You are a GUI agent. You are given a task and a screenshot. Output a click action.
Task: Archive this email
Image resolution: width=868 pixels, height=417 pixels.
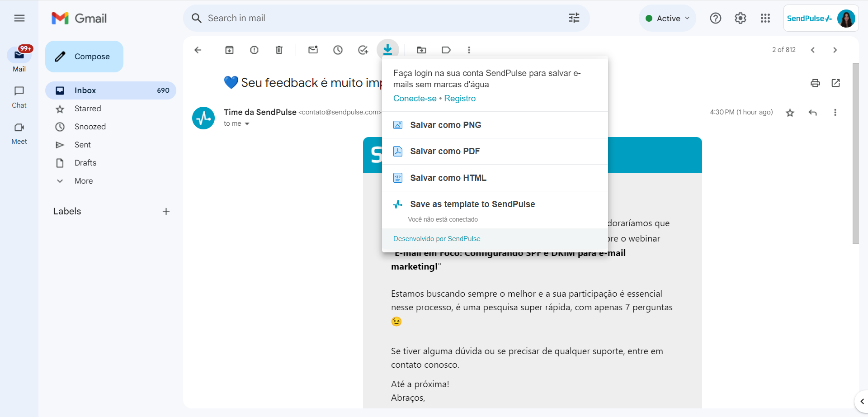230,50
